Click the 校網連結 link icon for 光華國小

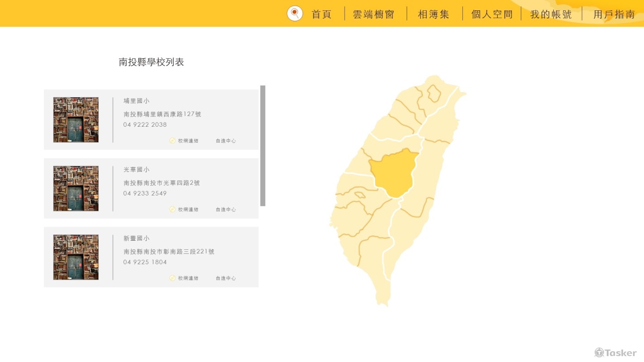pos(173,210)
